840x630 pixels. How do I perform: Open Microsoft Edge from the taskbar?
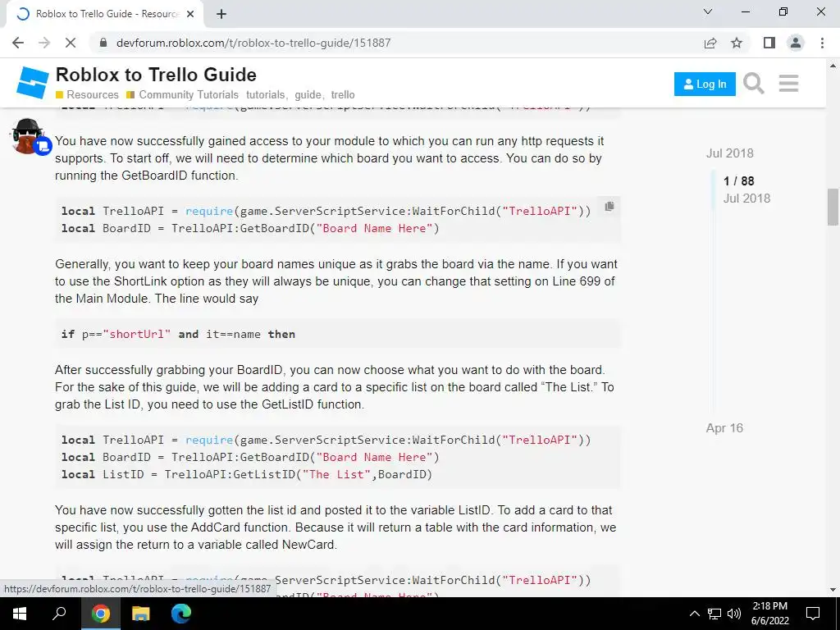[x=181, y=614]
